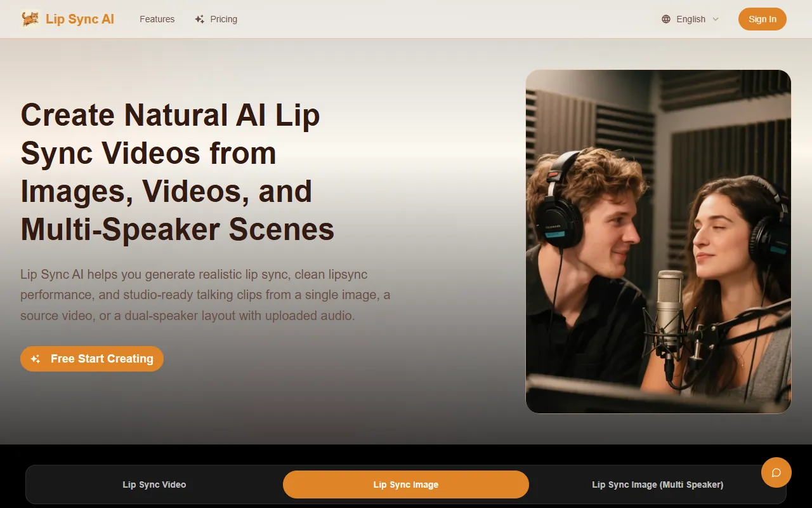Click Free Start Creating button
This screenshot has width=812, height=508.
pos(92,359)
